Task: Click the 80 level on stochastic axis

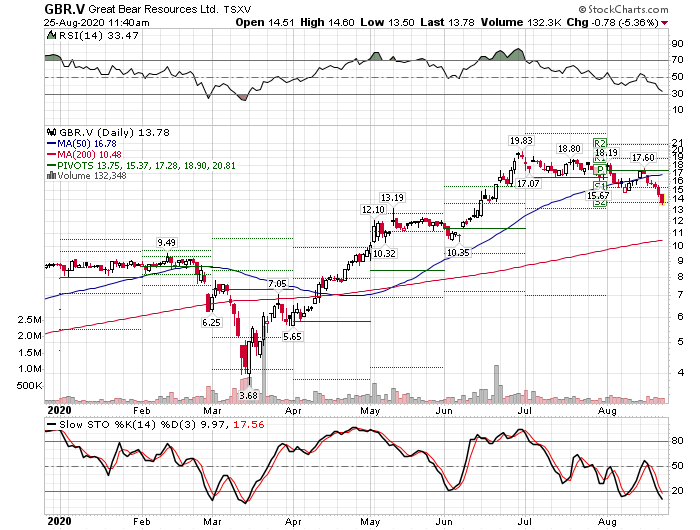Action: tap(677, 441)
